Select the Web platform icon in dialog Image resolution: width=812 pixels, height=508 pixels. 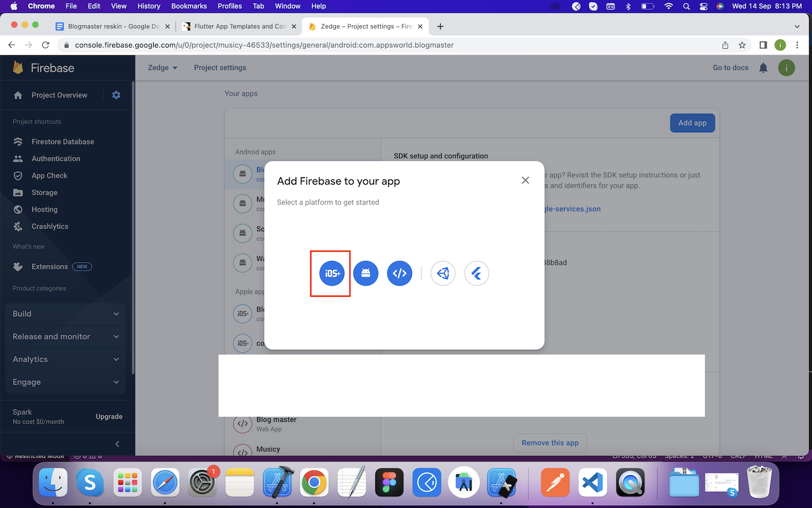[400, 273]
